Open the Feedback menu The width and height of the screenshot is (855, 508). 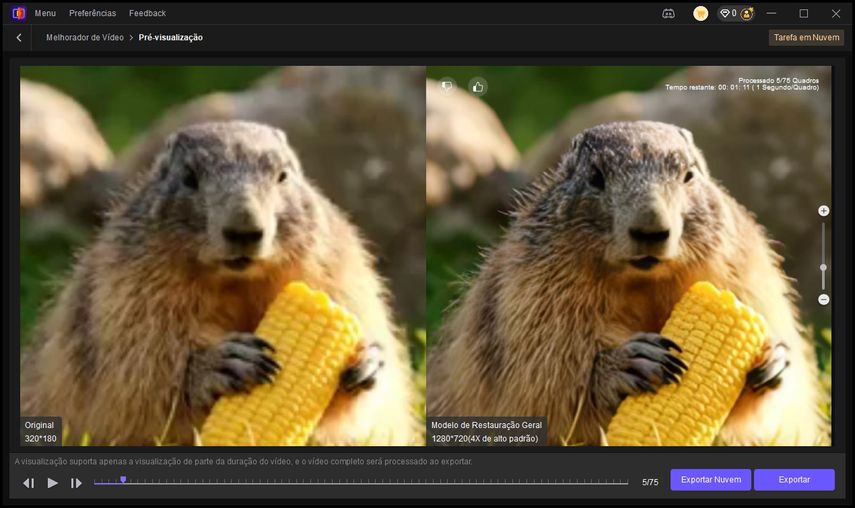(147, 13)
